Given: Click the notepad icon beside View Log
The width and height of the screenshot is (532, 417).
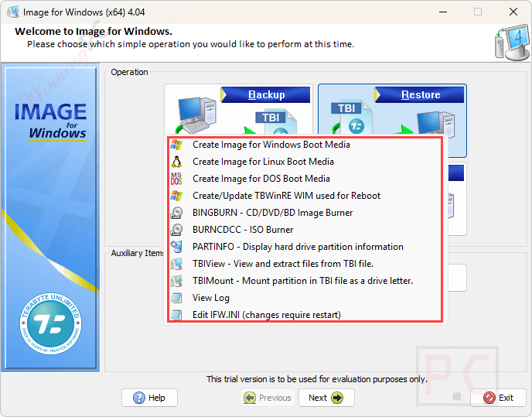Looking at the screenshot, I should pyautogui.click(x=176, y=298).
